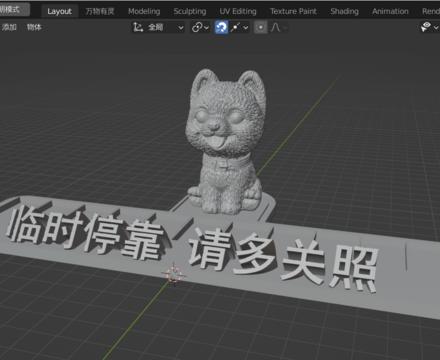Click the transform orientation axes icon
440x360 pixels.
tap(138, 27)
